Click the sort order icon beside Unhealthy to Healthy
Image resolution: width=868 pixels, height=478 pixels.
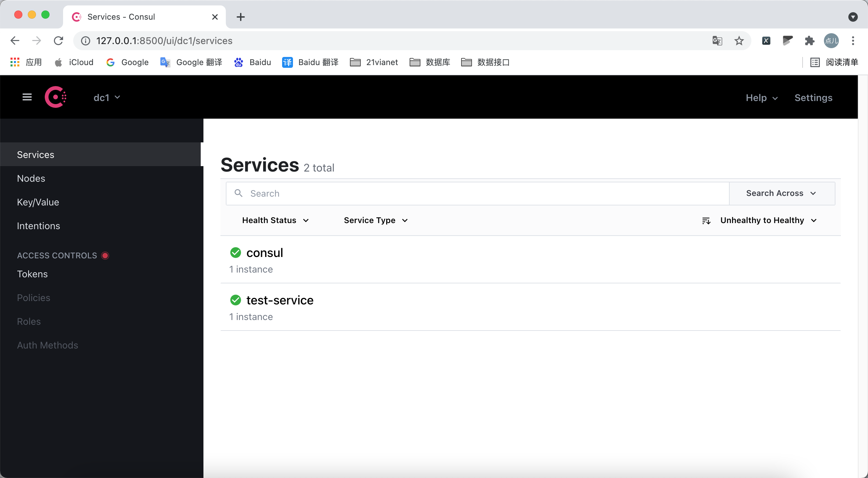tap(707, 220)
